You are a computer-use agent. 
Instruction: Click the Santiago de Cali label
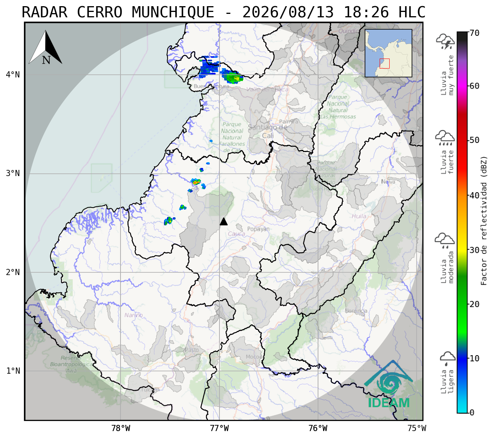tap(268, 131)
